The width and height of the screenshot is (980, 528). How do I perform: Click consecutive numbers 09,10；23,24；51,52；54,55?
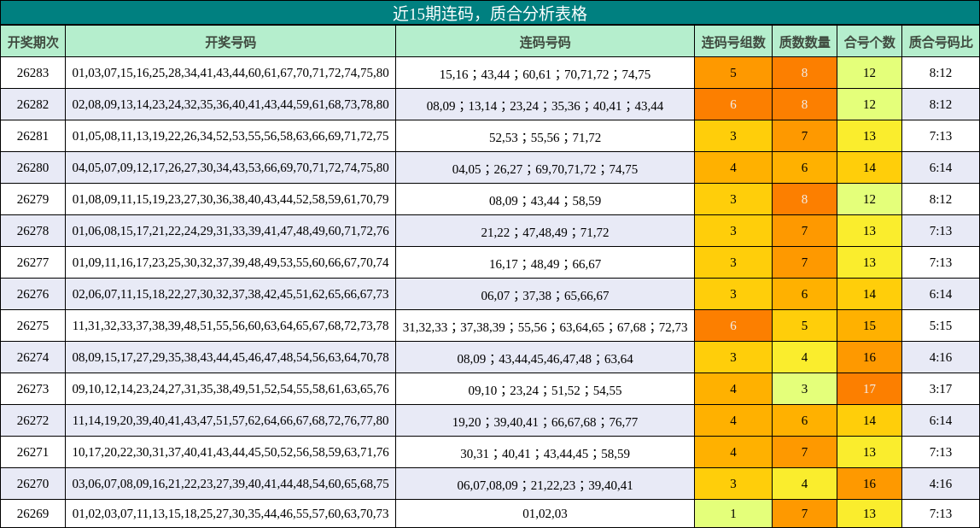545,390
